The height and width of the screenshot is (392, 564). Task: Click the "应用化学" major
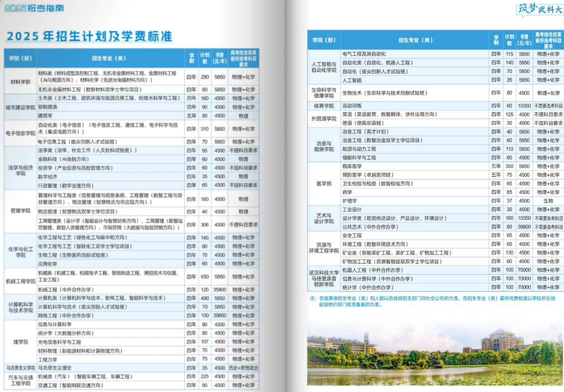coord(48,264)
